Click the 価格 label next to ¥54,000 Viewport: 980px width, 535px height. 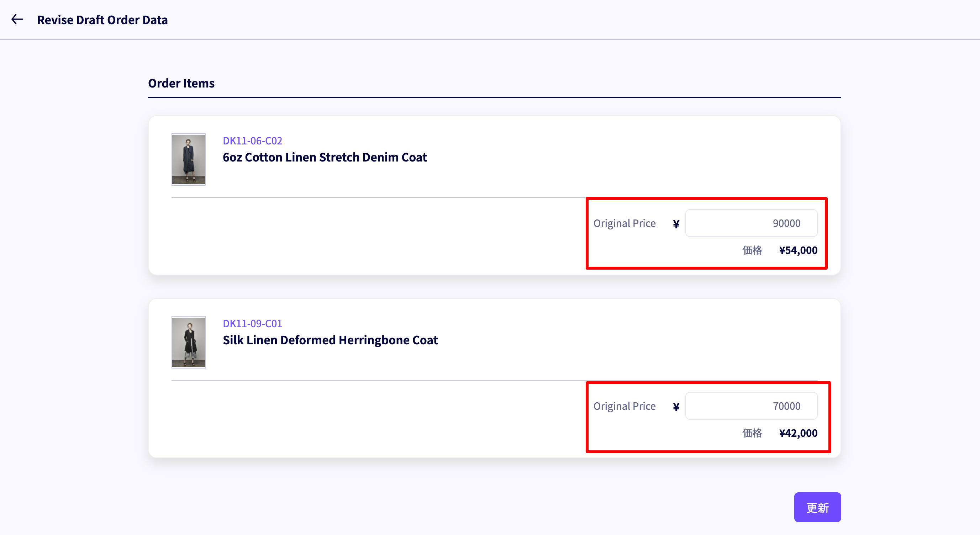click(752, 250)
